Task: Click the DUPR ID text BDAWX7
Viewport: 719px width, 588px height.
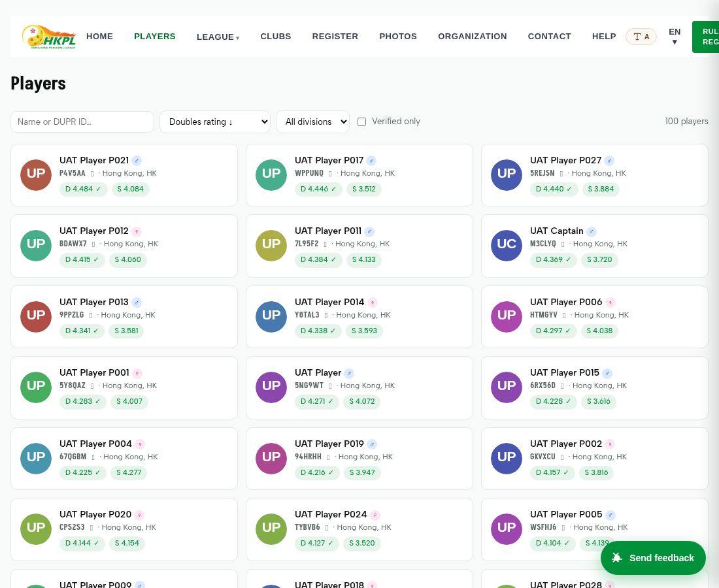Action: (x=73, y=244)
